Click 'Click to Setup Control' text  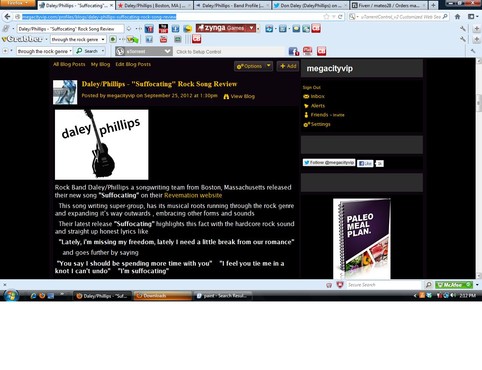[x=199, y=52]
